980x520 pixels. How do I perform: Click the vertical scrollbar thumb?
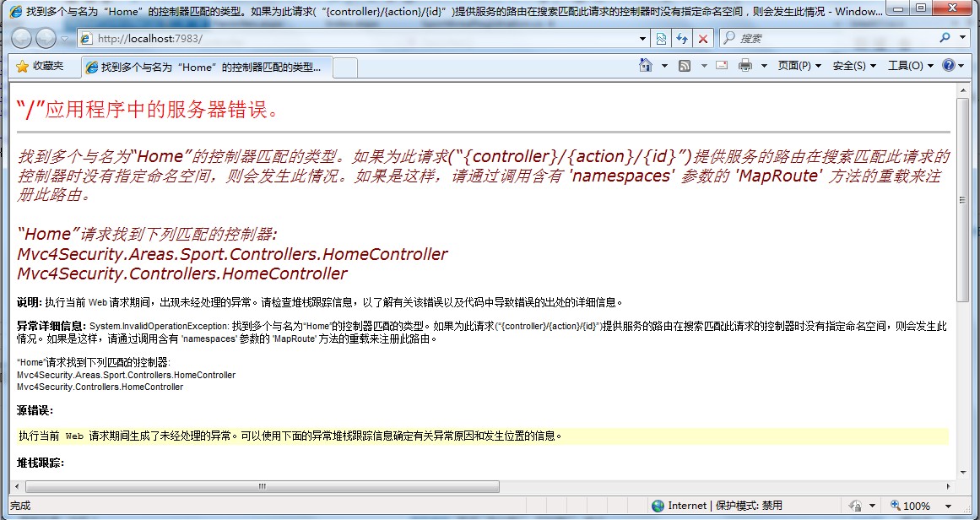click(x=962, y=200)
